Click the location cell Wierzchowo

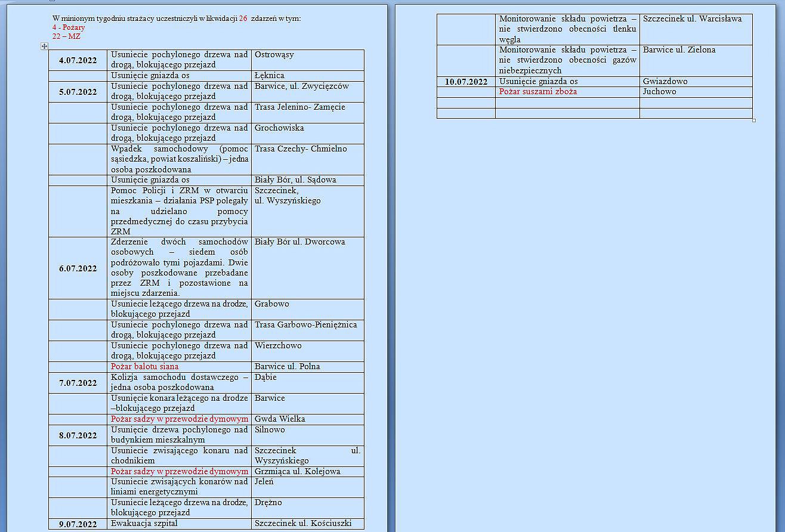307,351
